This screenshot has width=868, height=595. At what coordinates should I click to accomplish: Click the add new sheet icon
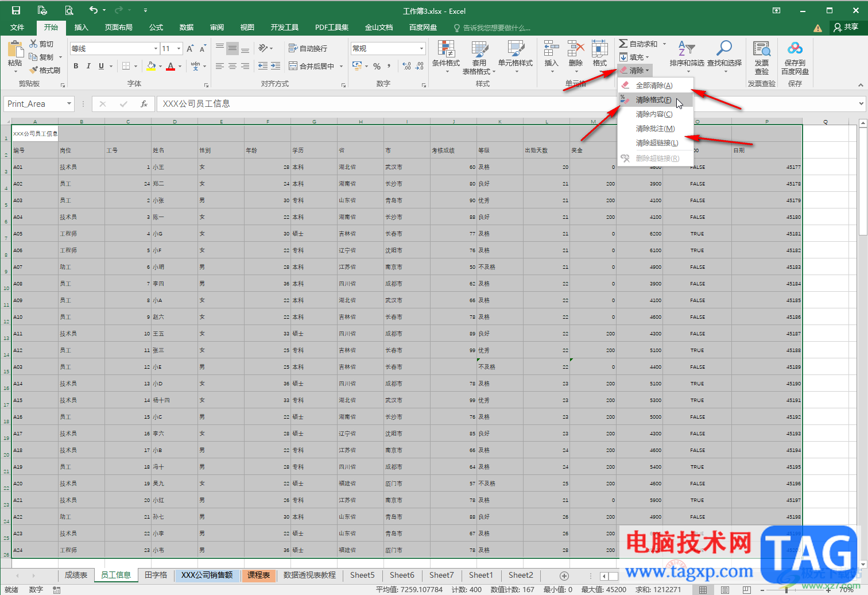[564, 575]
